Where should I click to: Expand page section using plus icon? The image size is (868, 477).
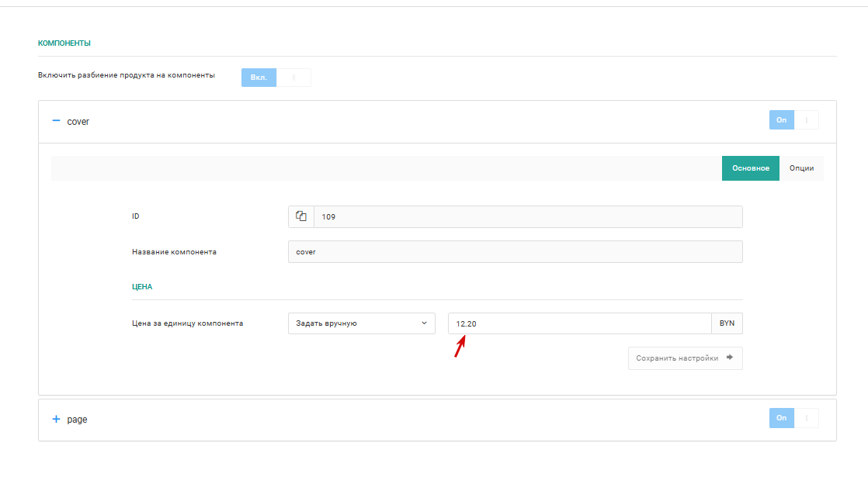coord(56,419)
